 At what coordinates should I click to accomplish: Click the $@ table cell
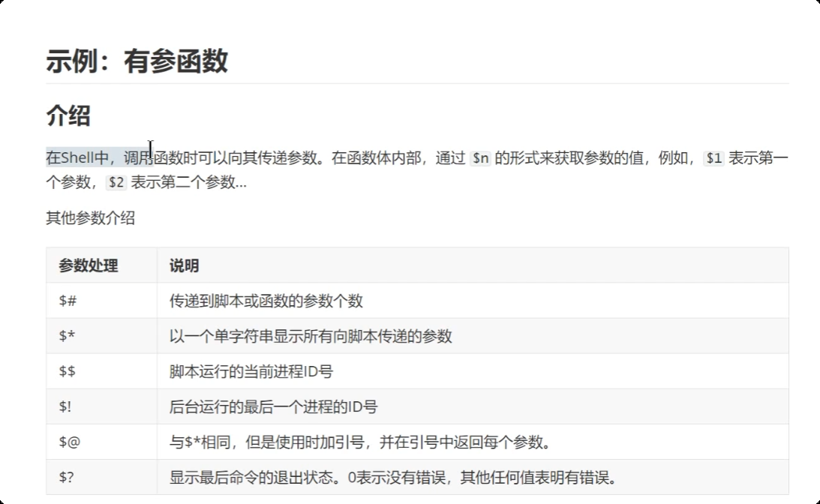pyautogui.click(x=102, y=442)
